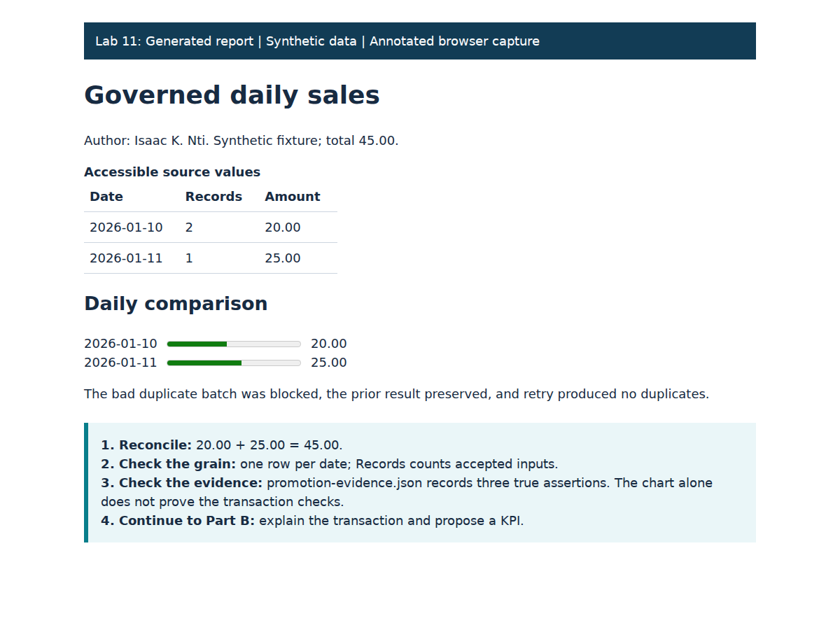This screenshot has height=630, width=840.
Task: Click the chart date label '2026-01-10'
Action: pyautogui.click(x=120, y=344)
